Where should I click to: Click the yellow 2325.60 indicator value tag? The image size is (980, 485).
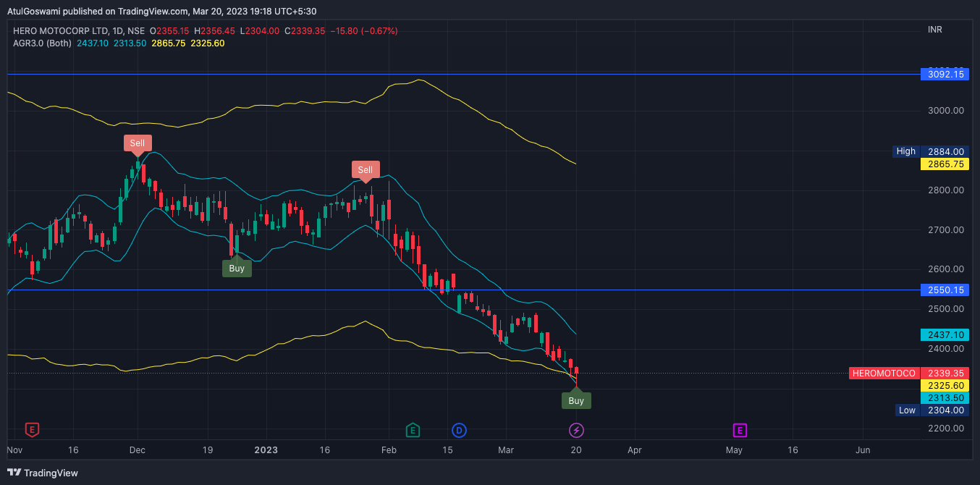pyautogui.click(x=944, y=386)
